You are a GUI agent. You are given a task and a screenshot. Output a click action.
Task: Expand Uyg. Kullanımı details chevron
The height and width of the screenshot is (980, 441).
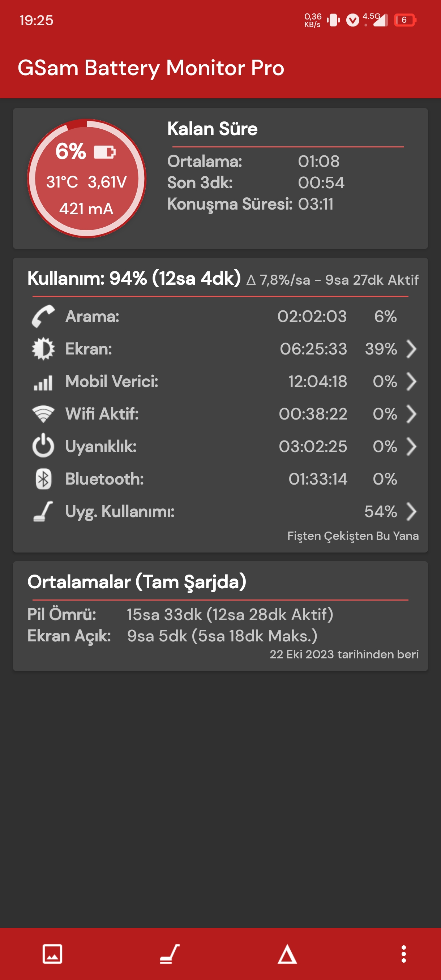(x=411, y=512)
